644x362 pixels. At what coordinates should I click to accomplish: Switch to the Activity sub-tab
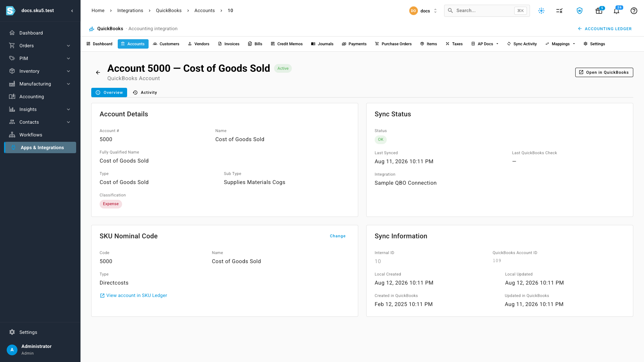click(x=145, y=93)
